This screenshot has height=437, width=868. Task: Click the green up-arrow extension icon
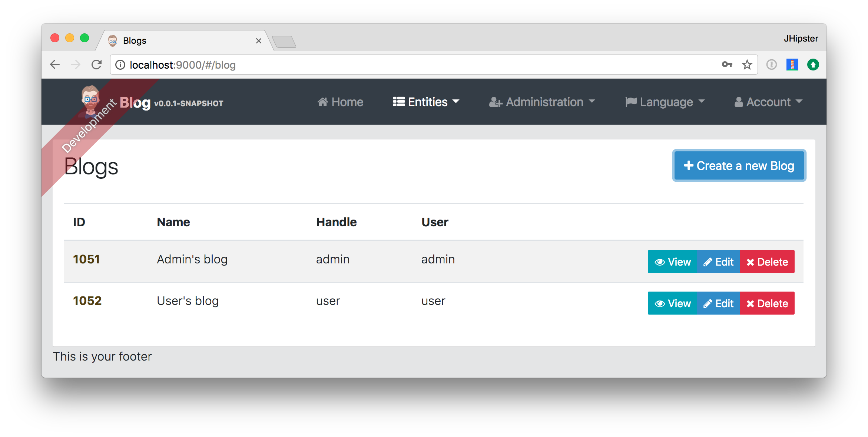click(813, 65)
